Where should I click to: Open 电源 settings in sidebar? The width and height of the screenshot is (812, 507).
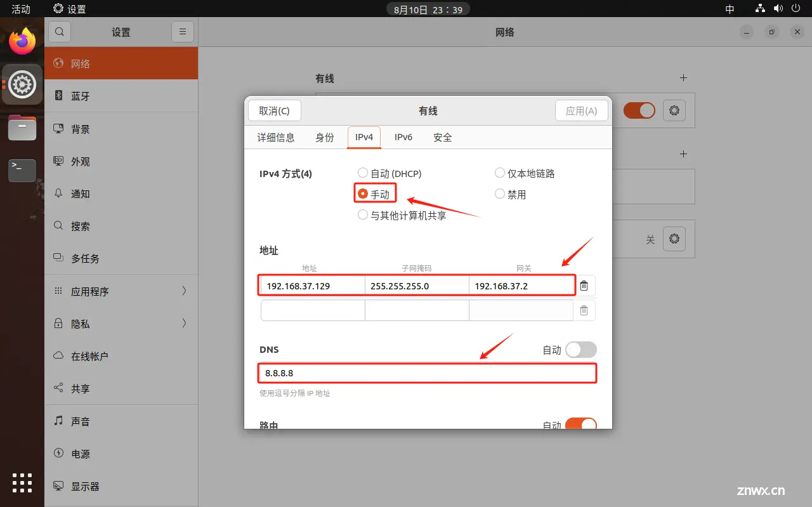(x=121, y=454)
